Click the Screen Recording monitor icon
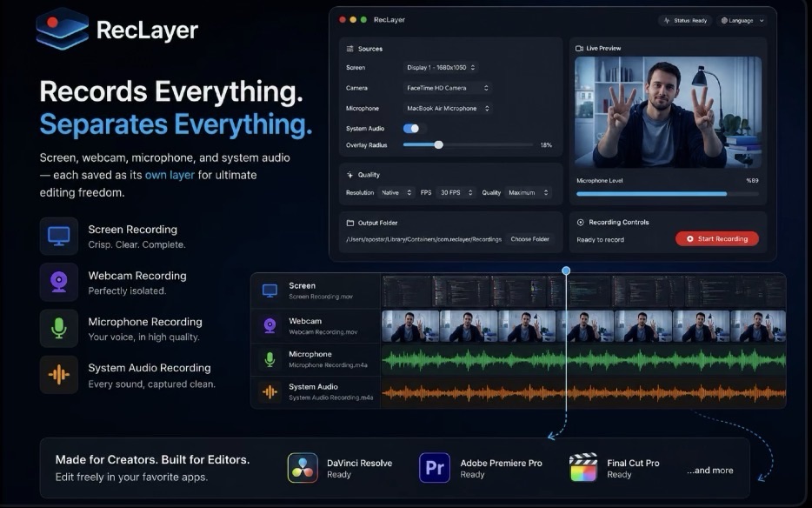 (58, 237)
